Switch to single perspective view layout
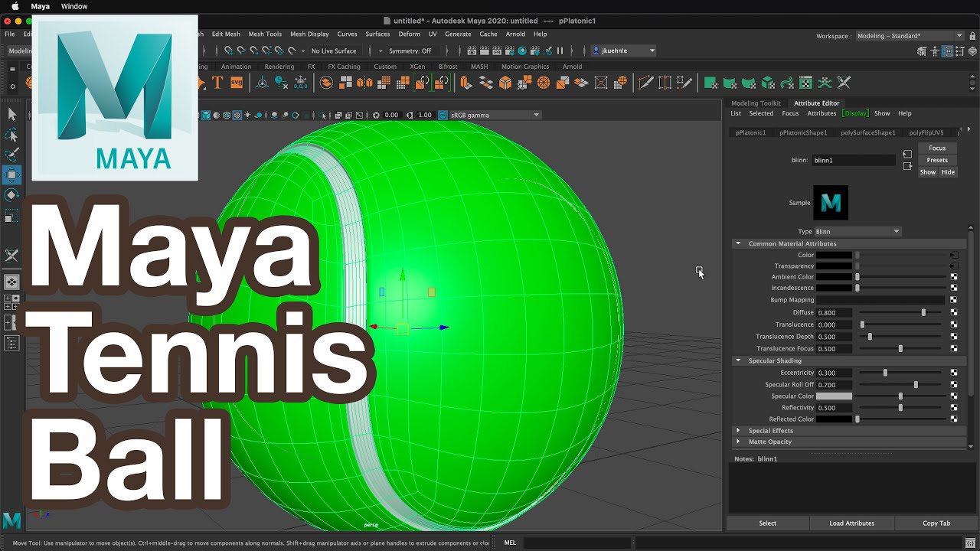Screen dimensions: 980x551 point(11,282)
